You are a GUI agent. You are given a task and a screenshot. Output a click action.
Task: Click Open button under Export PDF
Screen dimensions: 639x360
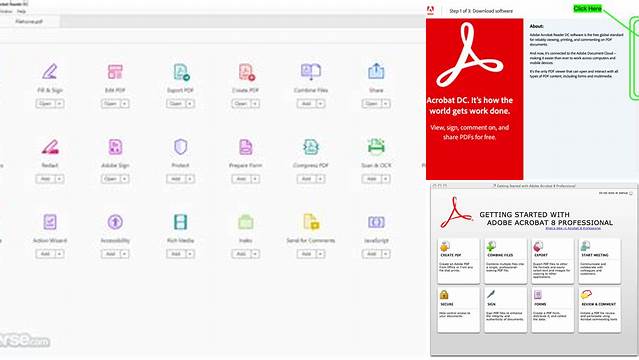tap(176, 104)
